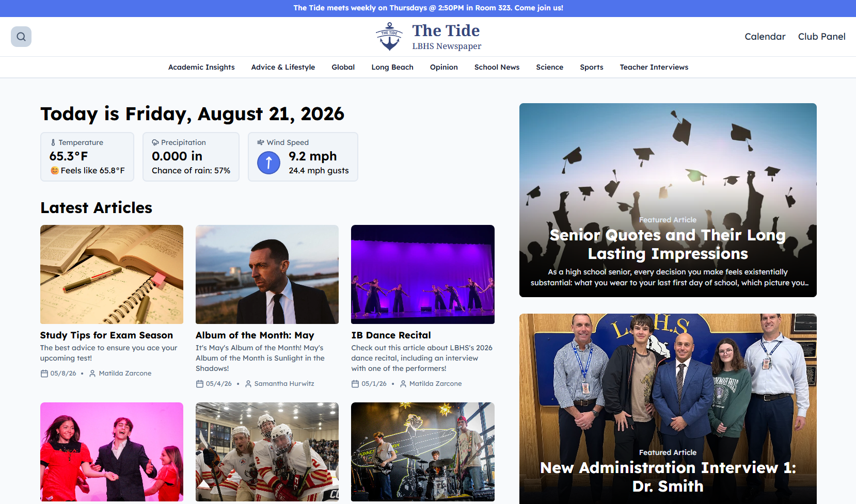Viewport: 856px width, 504px height.
Task: Click the pink stage performers thumbnail
Action: click(112, 452)
